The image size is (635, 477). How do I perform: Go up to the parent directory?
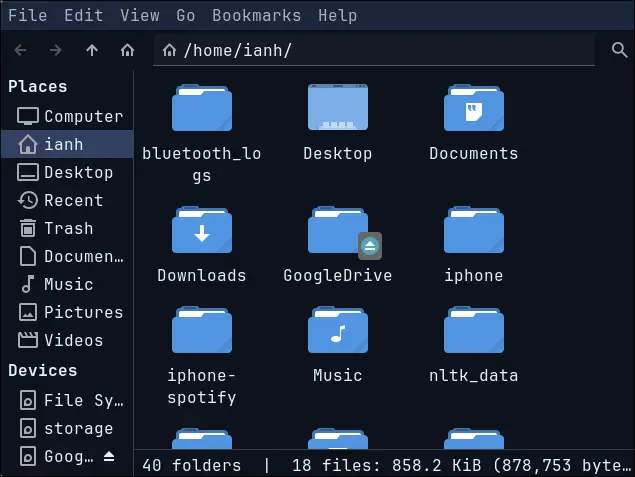(92, 50)
